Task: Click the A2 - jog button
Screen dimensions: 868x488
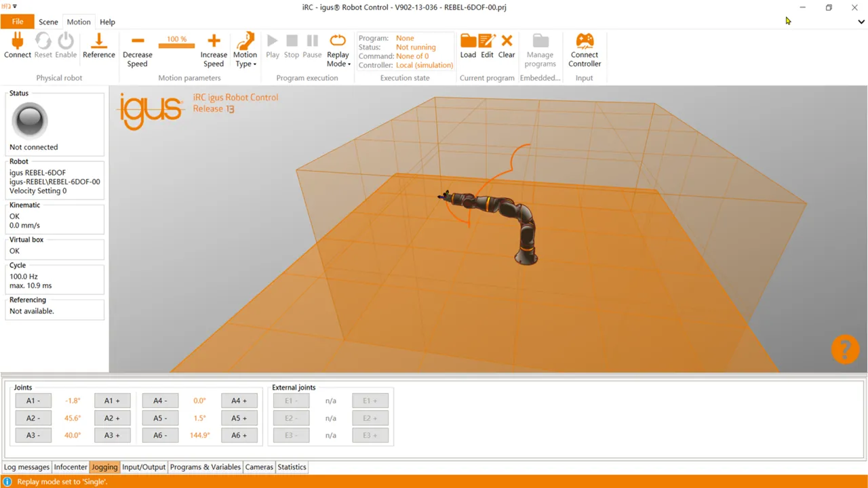Action: tap(33, 418)
